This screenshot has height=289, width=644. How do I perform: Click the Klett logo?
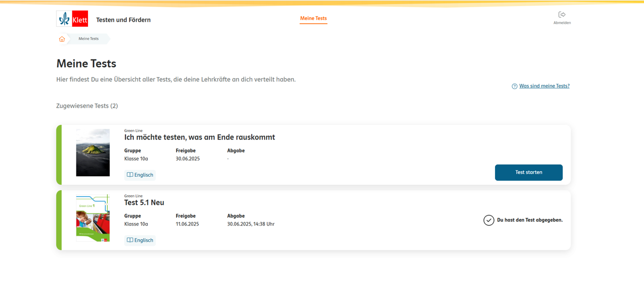(72, 19)
